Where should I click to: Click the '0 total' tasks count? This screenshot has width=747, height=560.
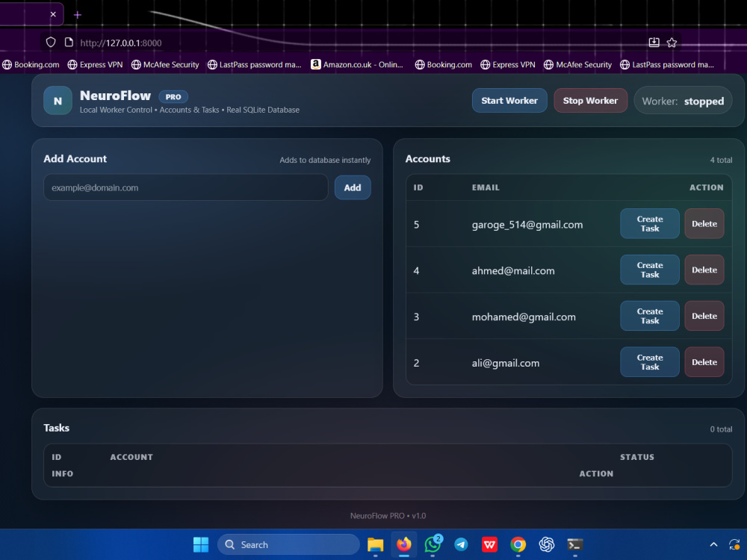click(721, 429)
